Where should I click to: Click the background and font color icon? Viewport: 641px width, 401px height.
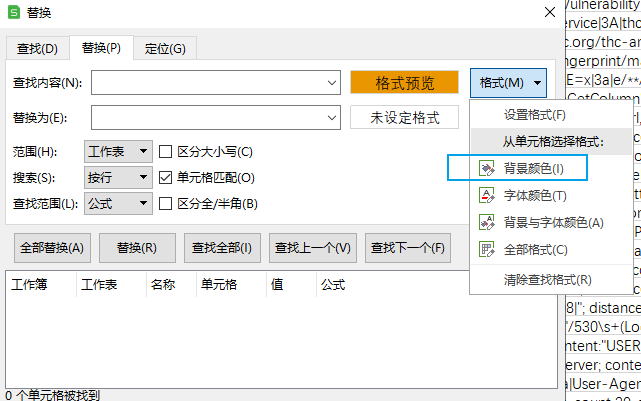487,222
